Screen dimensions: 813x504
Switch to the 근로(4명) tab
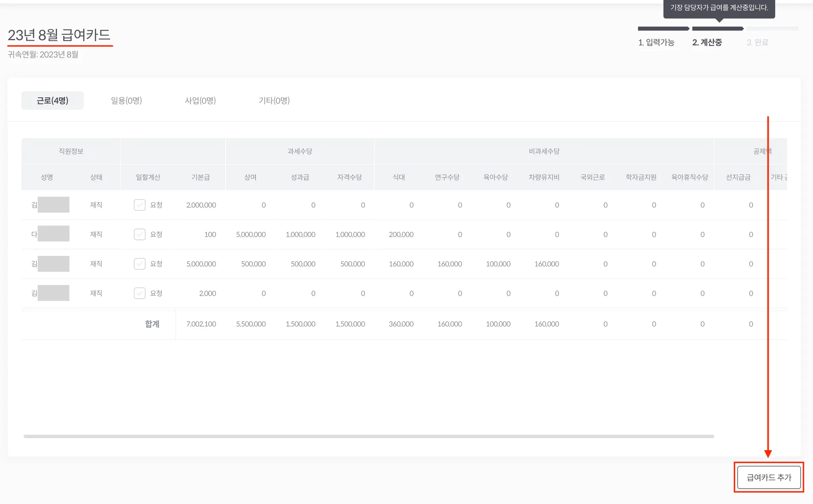[52, 100]
